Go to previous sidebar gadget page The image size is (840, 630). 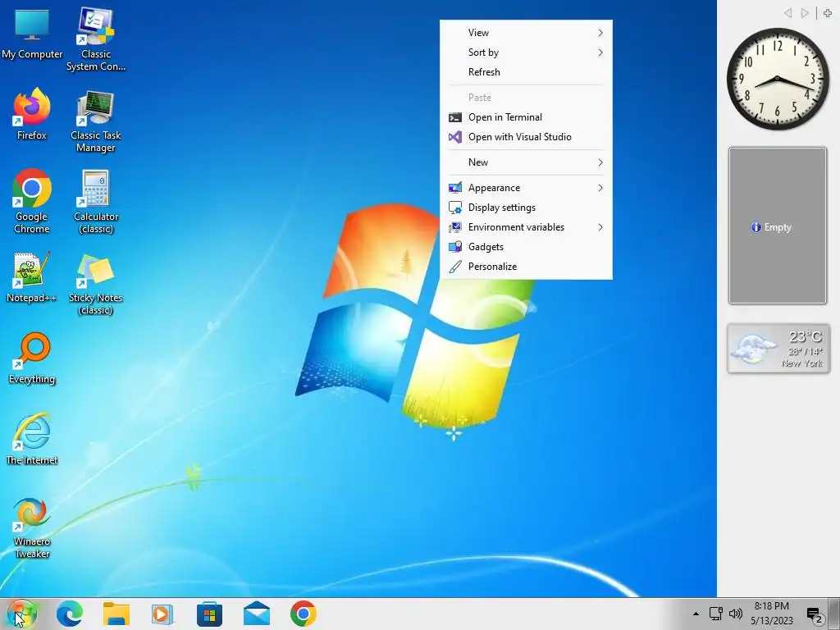pos(787,13)
